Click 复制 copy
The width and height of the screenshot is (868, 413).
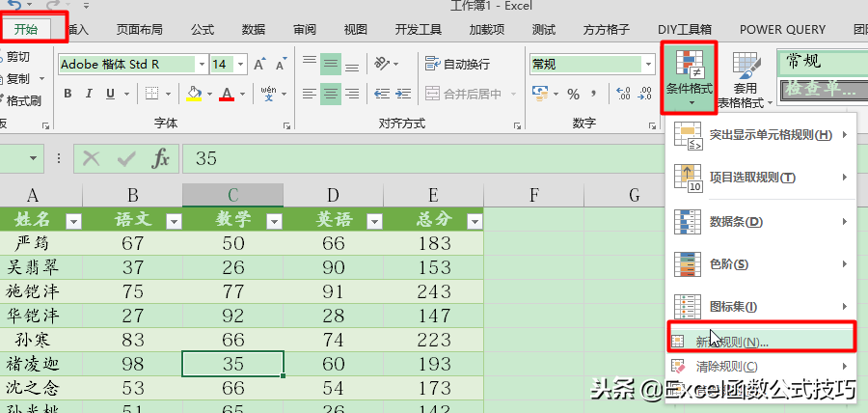click(x=14, y=79)
